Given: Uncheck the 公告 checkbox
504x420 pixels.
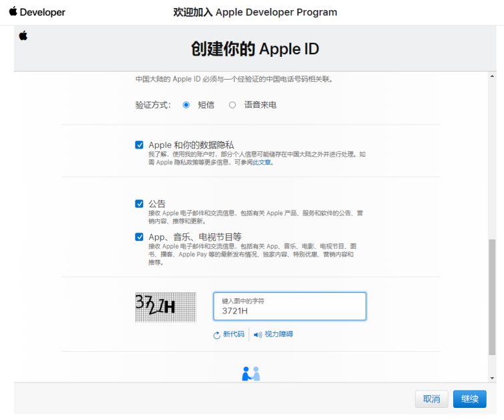Looking at the screenshot, I should (x=139, y=203).
